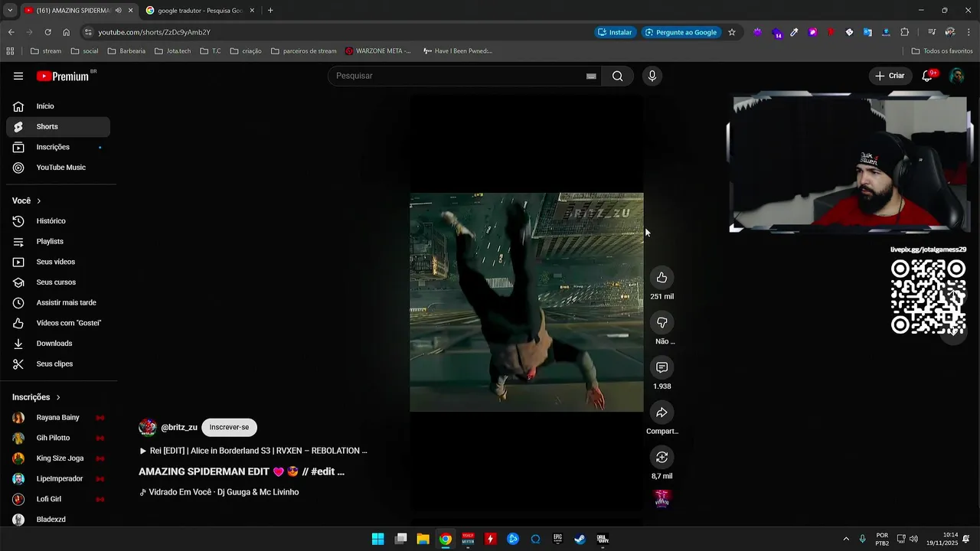The image size is (980, 551).
Task: Open Playlists in the sidebar
Action: click(58, 241)
